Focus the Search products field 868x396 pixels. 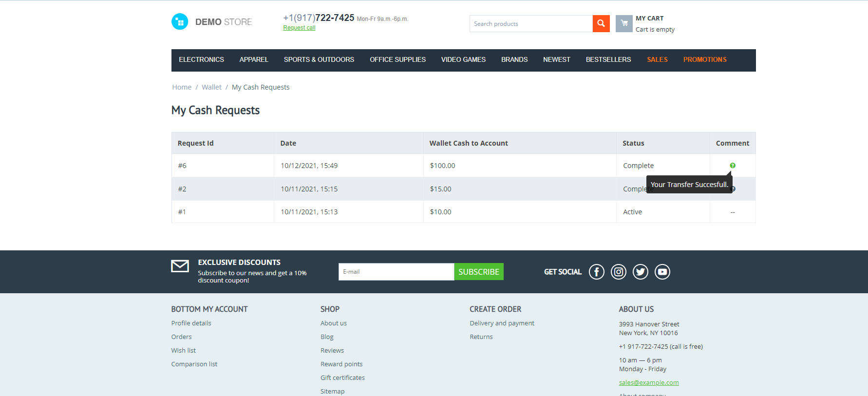point(531,23)
